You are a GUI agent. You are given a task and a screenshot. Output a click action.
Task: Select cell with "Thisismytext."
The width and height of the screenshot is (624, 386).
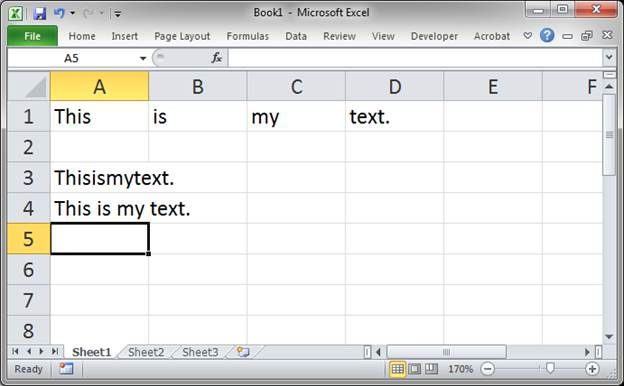(x=99, y=177)
